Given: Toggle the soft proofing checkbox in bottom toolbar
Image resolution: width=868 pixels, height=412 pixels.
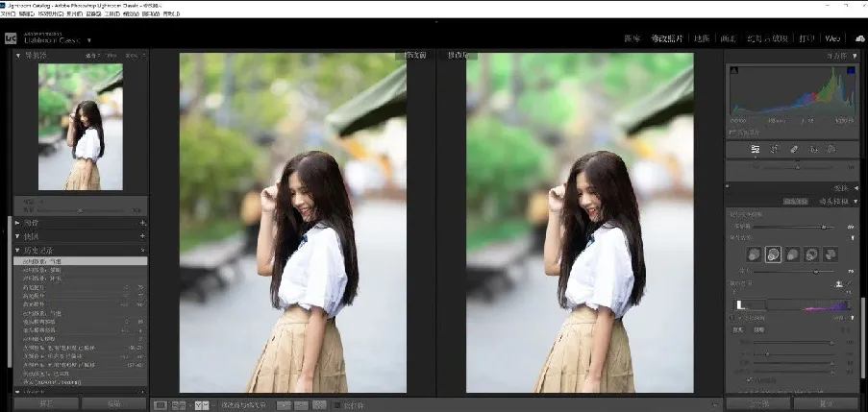Looking at the screenshot, I should [x=336, y=405].
